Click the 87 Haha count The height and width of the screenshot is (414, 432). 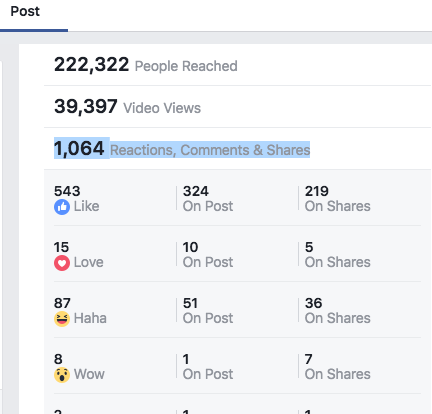[62, 303]
